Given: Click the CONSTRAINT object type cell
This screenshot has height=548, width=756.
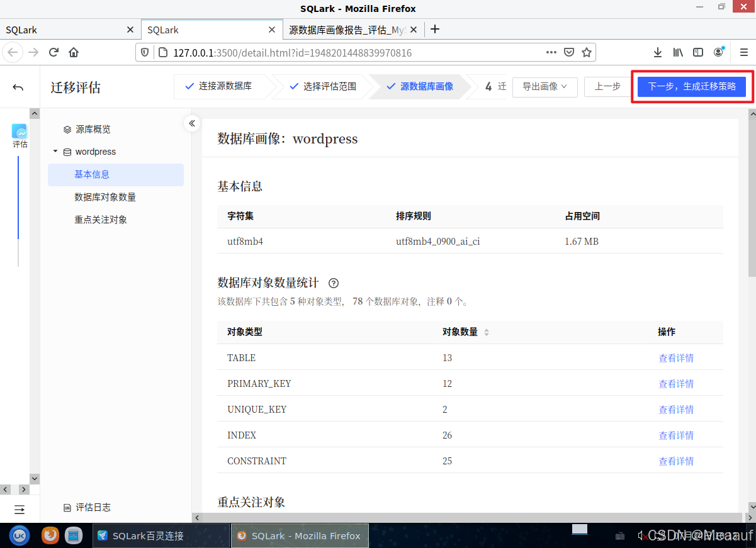Looking at the screenshot, I should [x=257, y=461].
